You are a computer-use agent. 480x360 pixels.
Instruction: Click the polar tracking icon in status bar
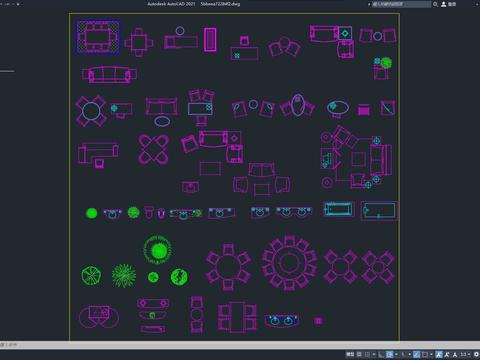[x=389, y=354]
